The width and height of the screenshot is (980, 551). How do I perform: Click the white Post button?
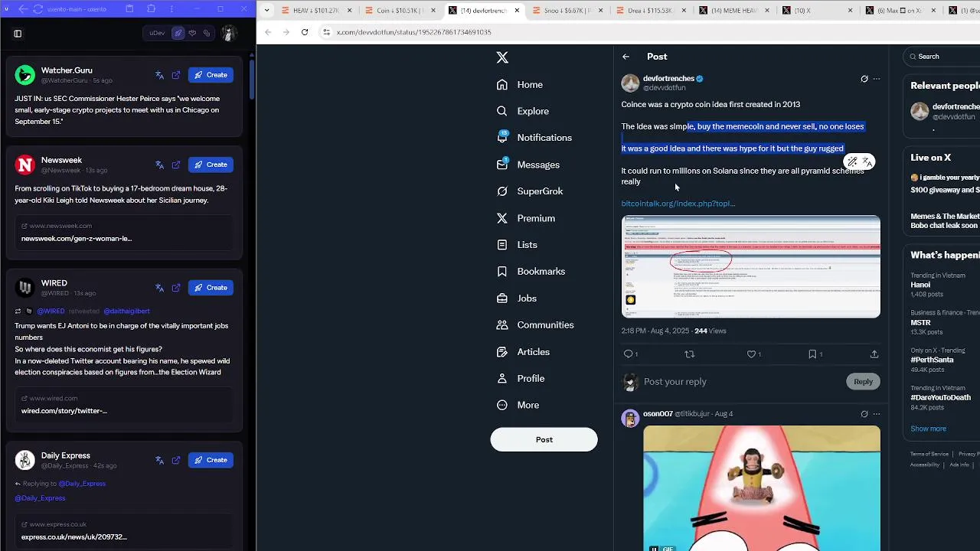tap(544, 439)
